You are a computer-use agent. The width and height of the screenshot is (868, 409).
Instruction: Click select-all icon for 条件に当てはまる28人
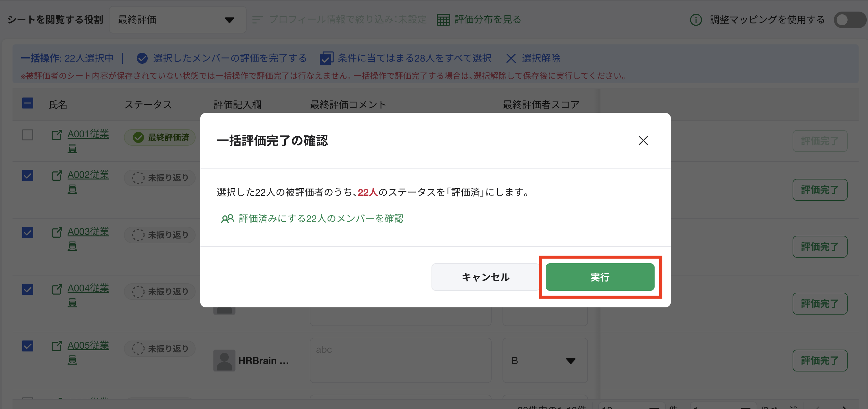(326, 58)
